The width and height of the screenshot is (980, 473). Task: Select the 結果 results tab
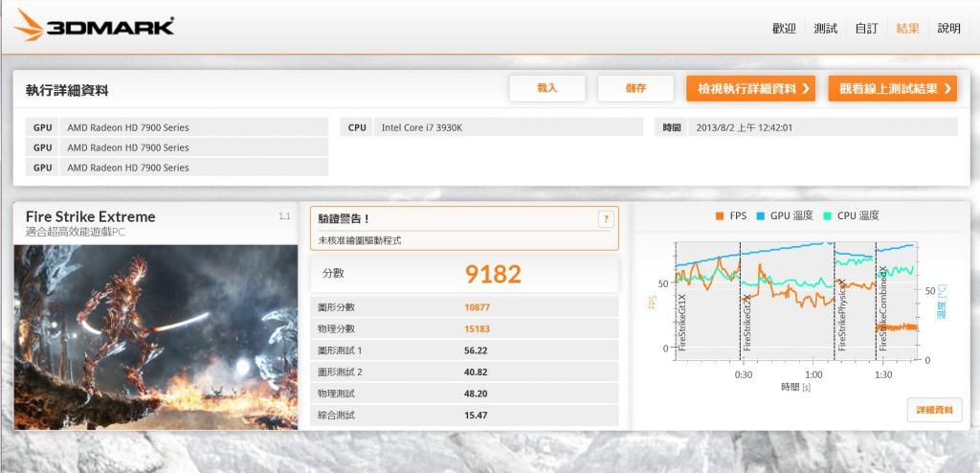pyautogui.click(x=907, y=28)
